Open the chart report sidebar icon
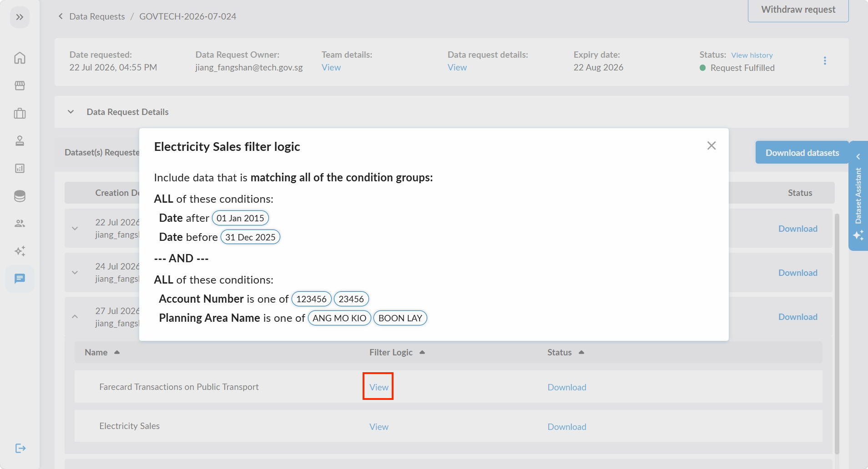The height and width of the screenshot is (469, 868). coord(20,169)
